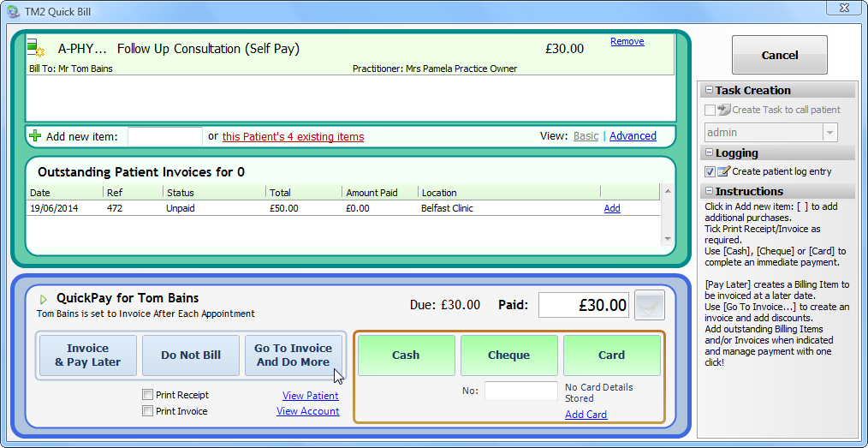Tick the Print Receipt checkbox
The width and height of the screenshot is (868, 448).
click(x=147, y=395)
